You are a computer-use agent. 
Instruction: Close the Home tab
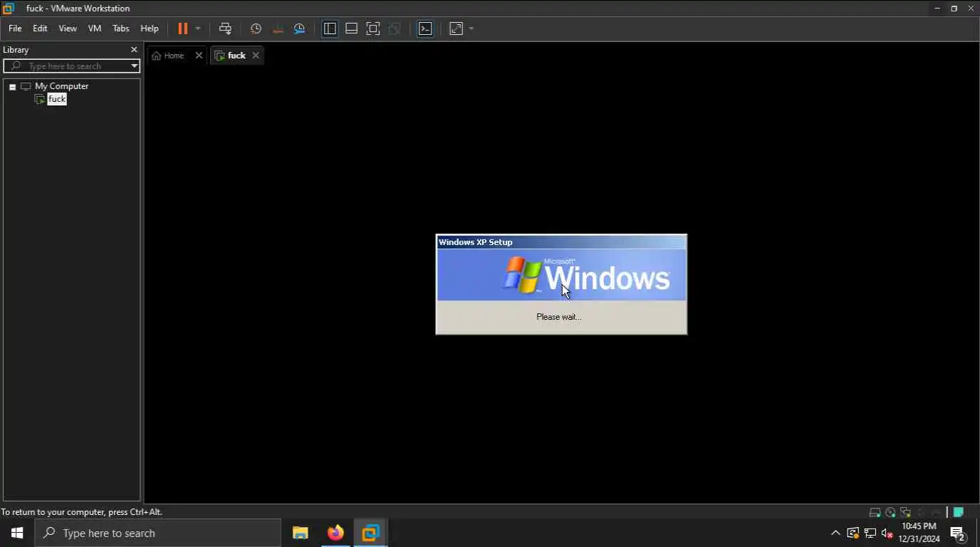pos(199,56)
